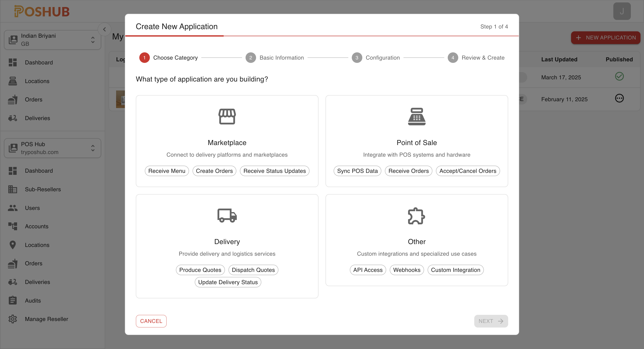Select the Point of Sale register icon
Image resolution: width=644 pixels, height=349 pixels.
(x=416, y=117)
